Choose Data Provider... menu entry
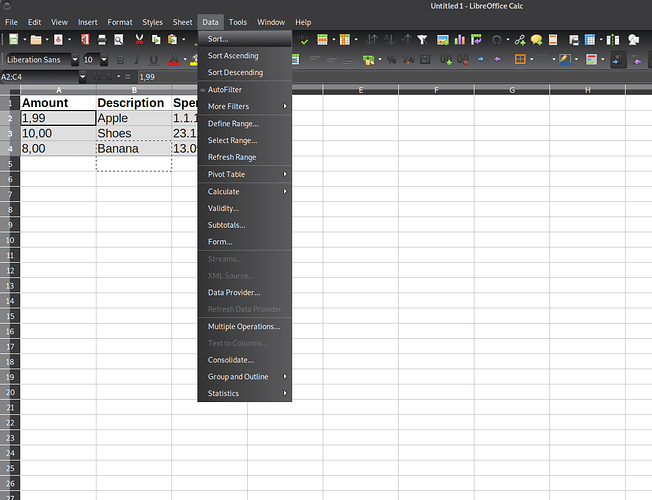 pos(244,292)
